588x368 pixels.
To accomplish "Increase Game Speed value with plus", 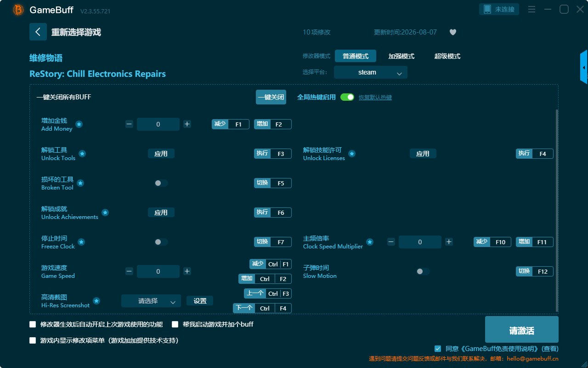I will (x=187, y=271).
